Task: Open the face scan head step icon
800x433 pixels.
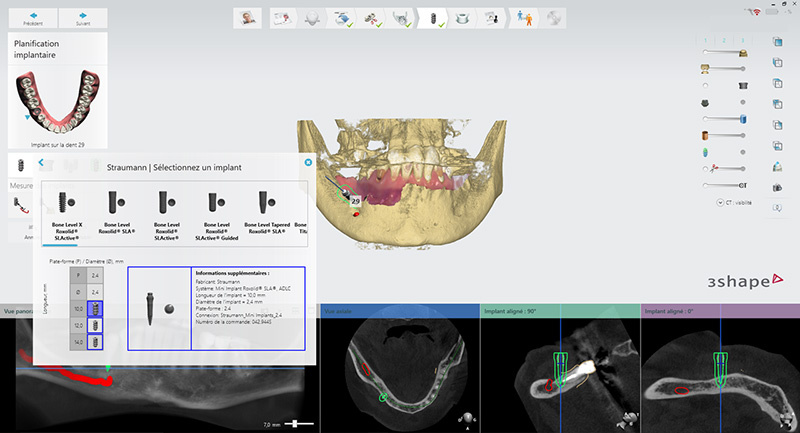Action: [312, 18]
